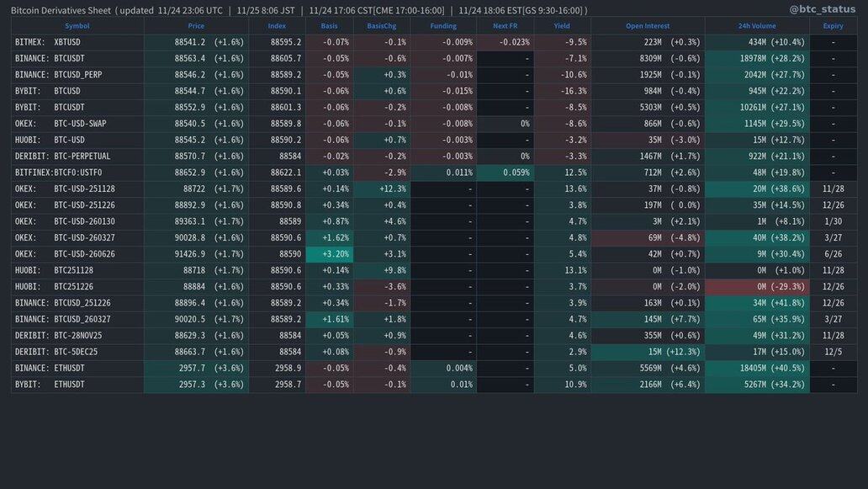Sort by the Funding column header
868x489 pixels.
click(x=443, y=26)
